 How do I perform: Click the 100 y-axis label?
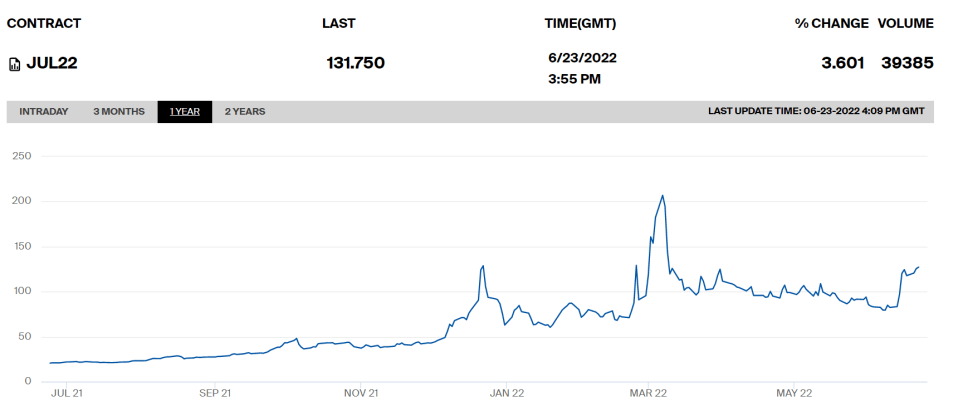[x=21, y=292]
